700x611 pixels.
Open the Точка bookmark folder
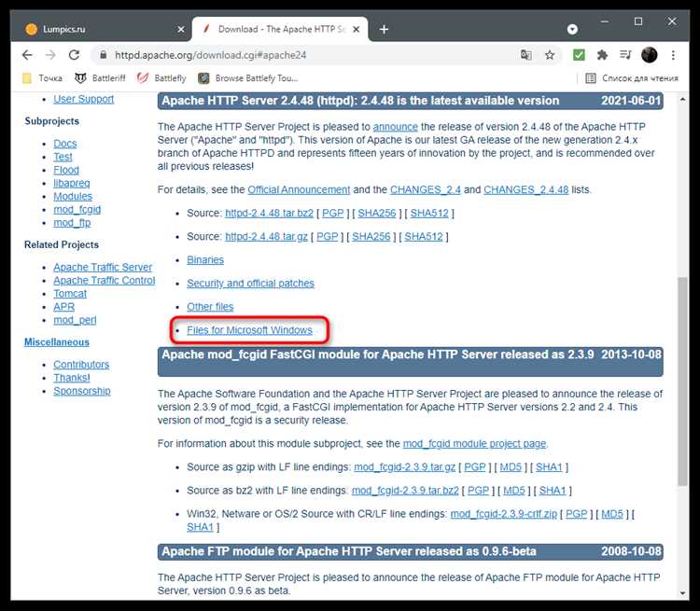[43, 78]
